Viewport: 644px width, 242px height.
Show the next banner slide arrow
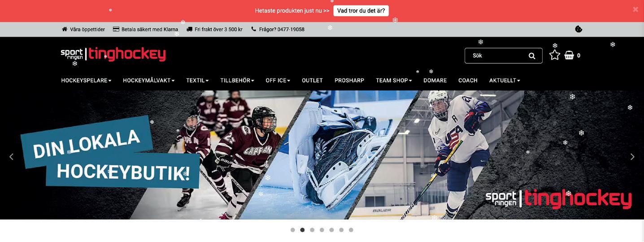coord(632,156)
